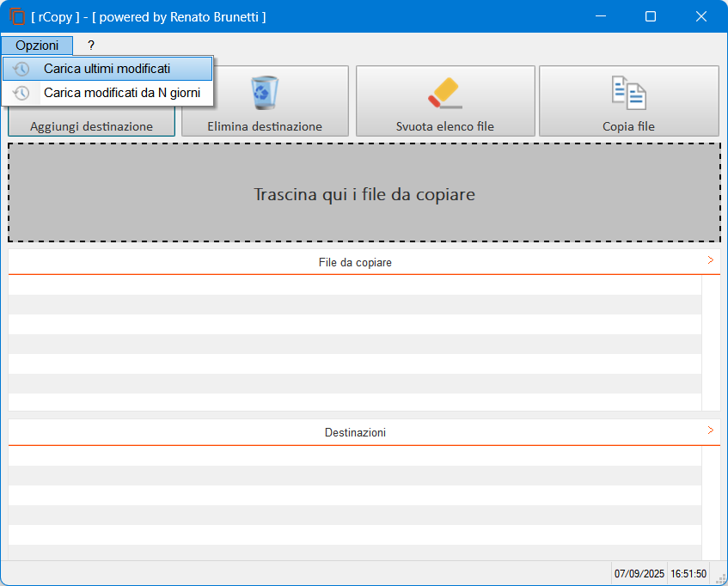Click the eraser icon for Svuota elenco file
This screenshot has width=728, height=586.
(x=445, y=93)
